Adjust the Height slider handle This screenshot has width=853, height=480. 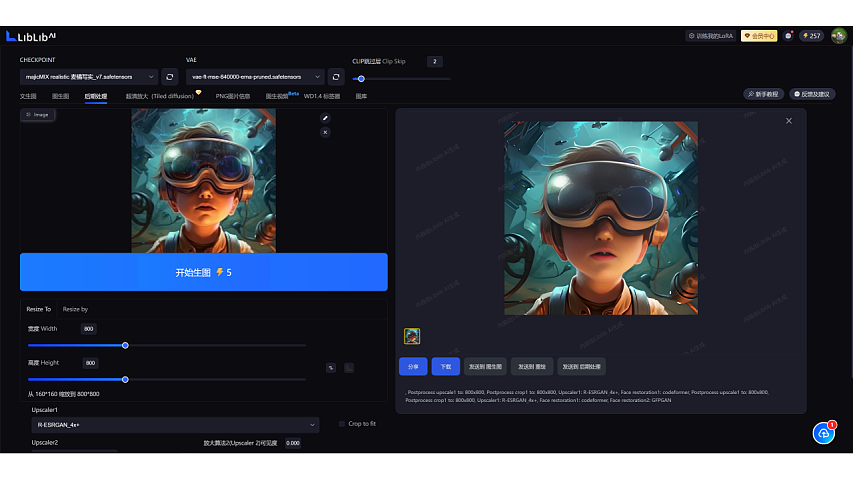tap(125, 380)
